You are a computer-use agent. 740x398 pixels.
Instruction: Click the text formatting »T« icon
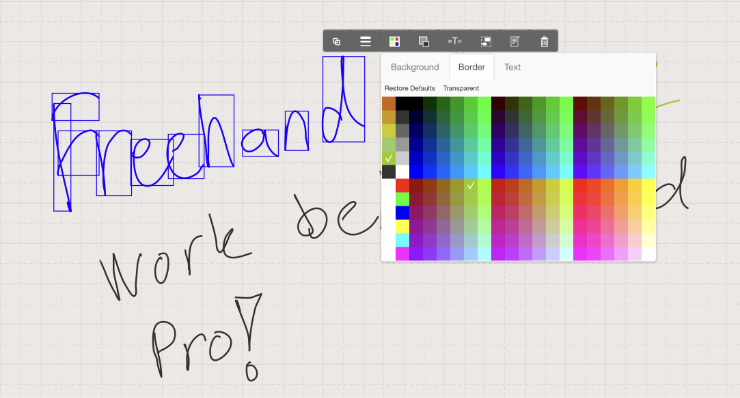pyautogui.click(x=454, y=41)
